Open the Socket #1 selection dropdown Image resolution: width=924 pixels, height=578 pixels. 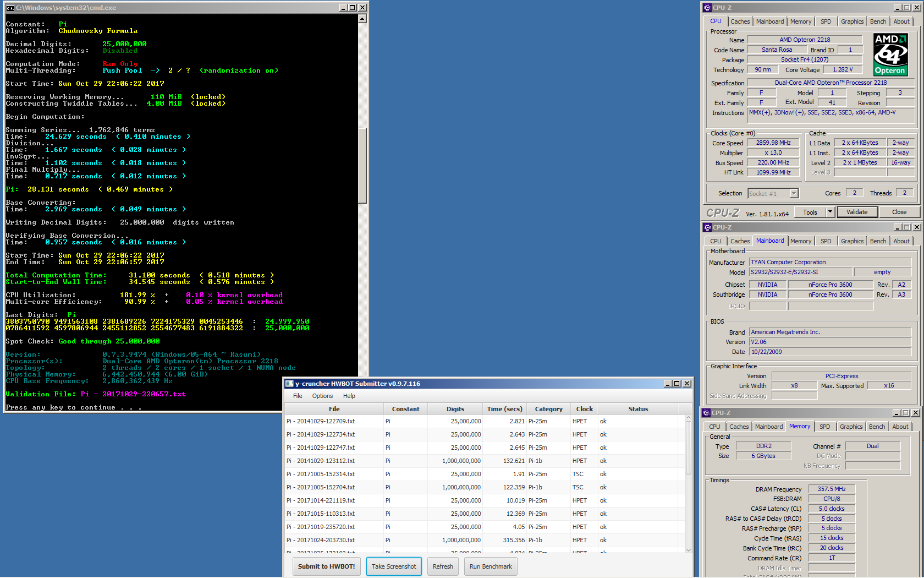pos(794,193)
